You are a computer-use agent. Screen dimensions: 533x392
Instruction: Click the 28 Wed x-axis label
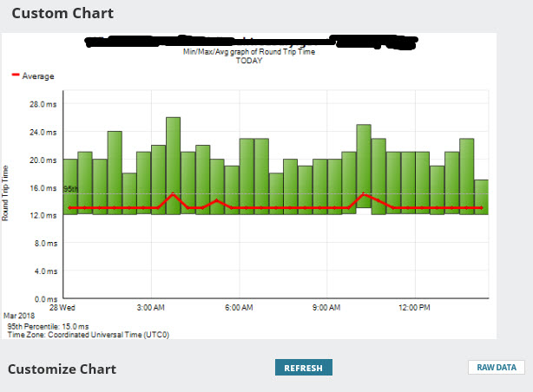coord(63,307)
